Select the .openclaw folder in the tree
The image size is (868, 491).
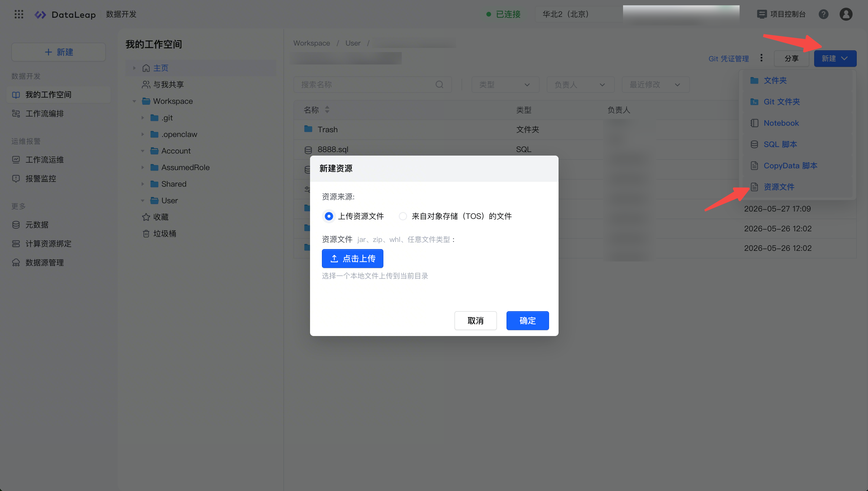179,134
